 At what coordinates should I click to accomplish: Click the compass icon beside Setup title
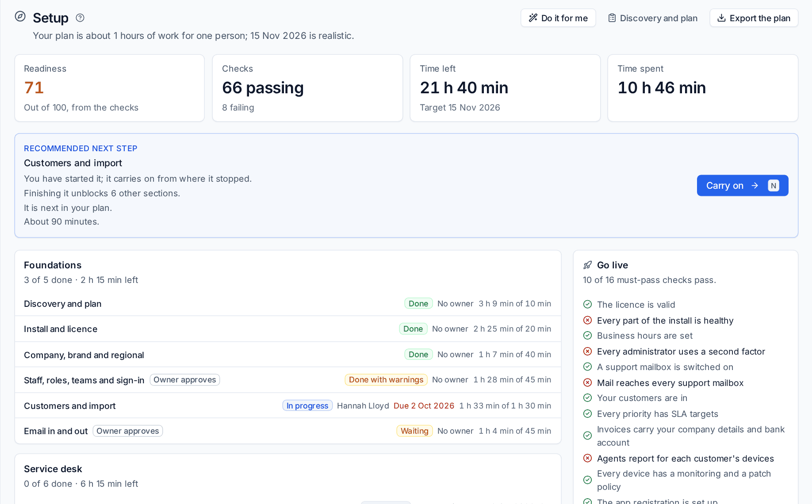pos(20,17)
